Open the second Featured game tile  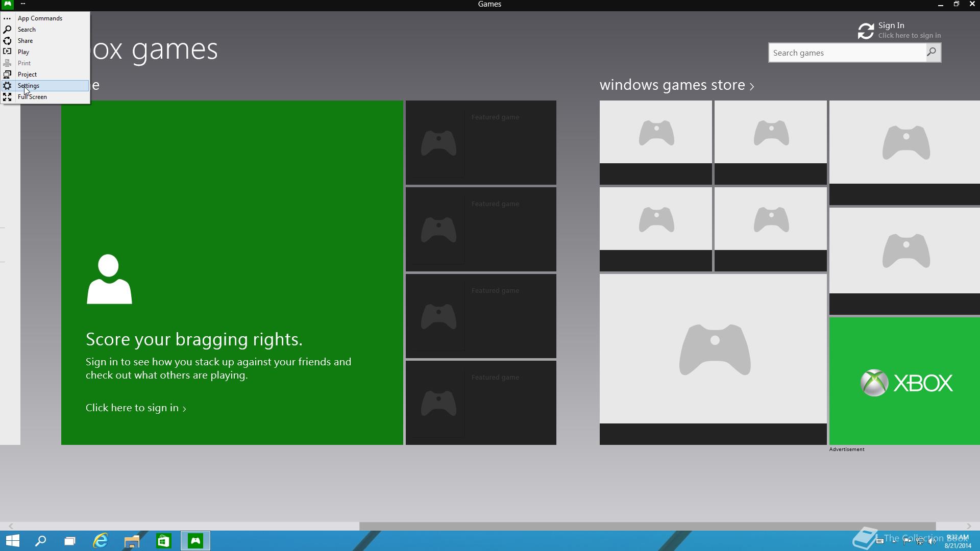tap(481, 229)
